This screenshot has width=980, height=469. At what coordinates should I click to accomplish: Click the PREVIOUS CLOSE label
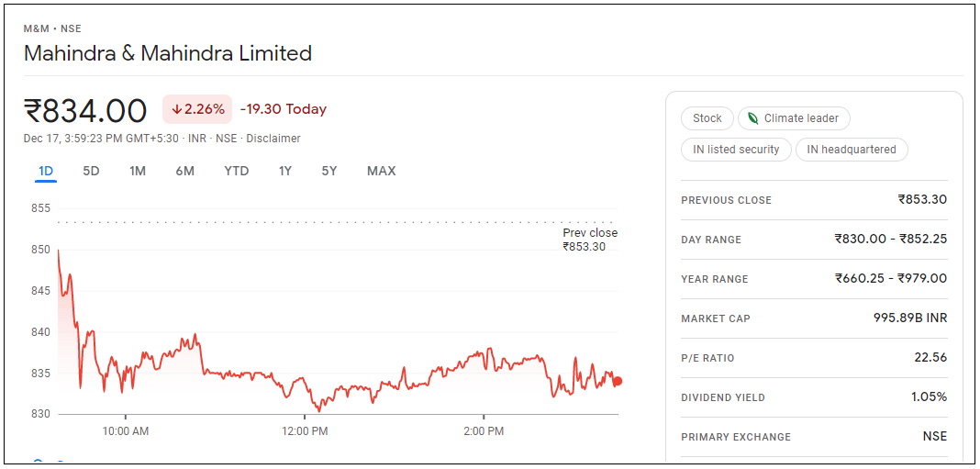726,200
